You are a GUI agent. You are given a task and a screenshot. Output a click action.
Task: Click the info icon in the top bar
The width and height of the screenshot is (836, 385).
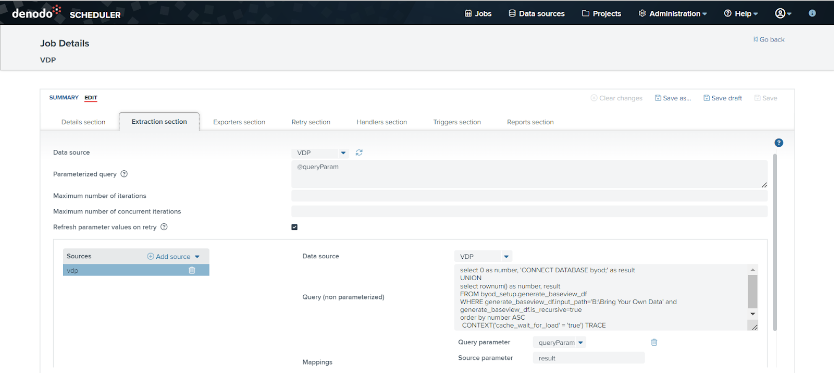(812, 13)
